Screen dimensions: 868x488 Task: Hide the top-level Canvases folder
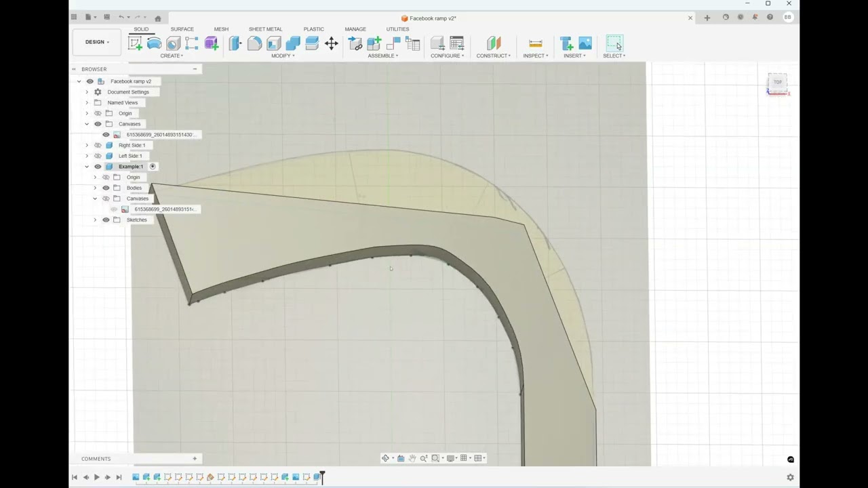tap(98, 124)
